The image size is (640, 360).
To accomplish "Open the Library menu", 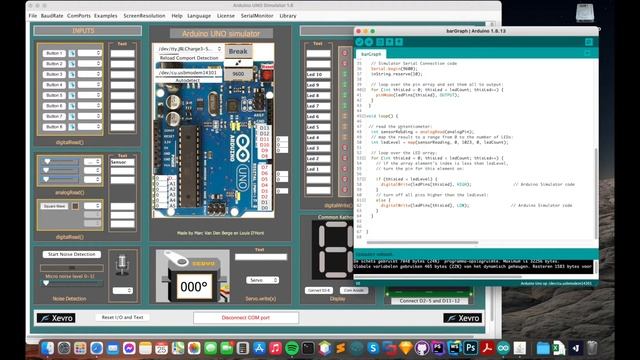I will pos(288,16).
